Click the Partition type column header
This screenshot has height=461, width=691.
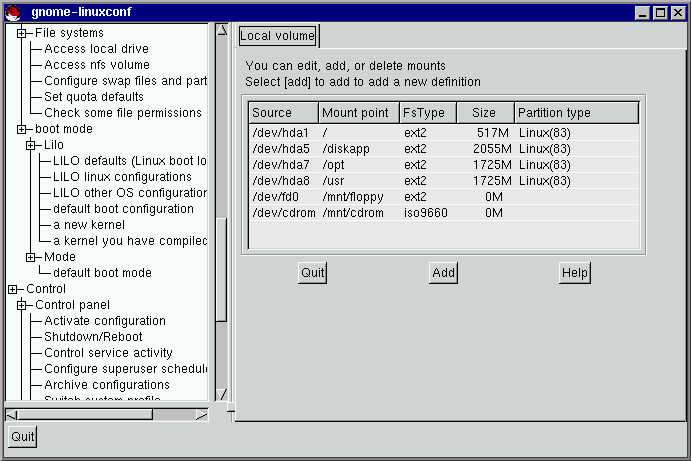(575, 113)
